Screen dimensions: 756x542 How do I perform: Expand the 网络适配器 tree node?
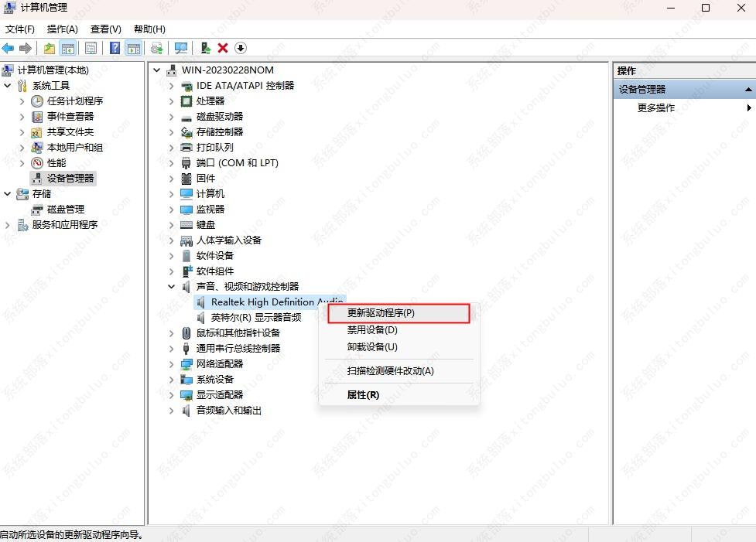171,363
